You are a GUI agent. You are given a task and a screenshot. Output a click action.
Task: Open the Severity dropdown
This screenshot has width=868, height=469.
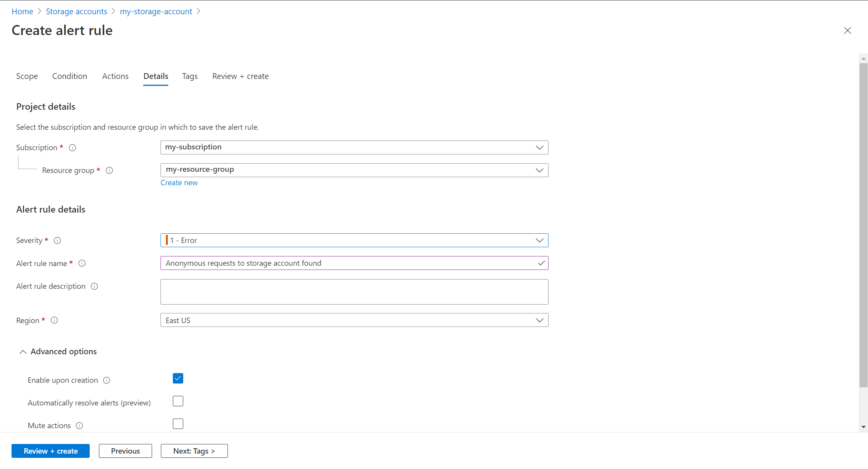point(354,240)
